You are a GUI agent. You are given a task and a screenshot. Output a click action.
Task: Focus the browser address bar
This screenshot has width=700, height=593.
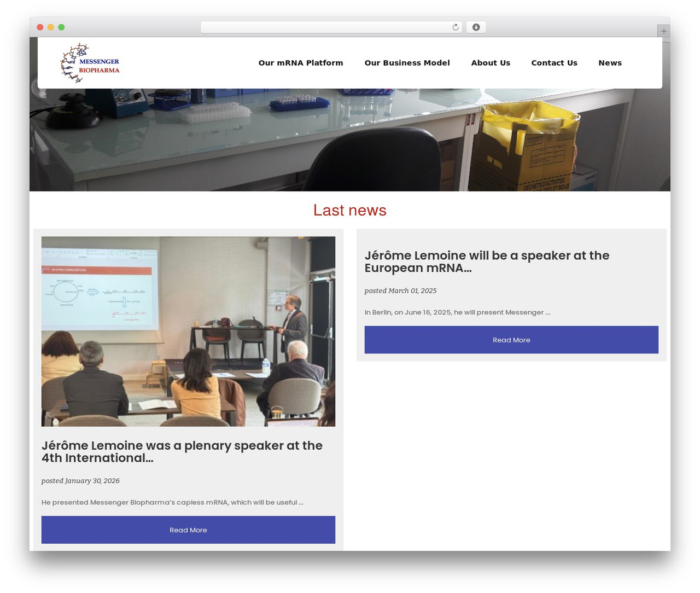(x=331, y=27)
